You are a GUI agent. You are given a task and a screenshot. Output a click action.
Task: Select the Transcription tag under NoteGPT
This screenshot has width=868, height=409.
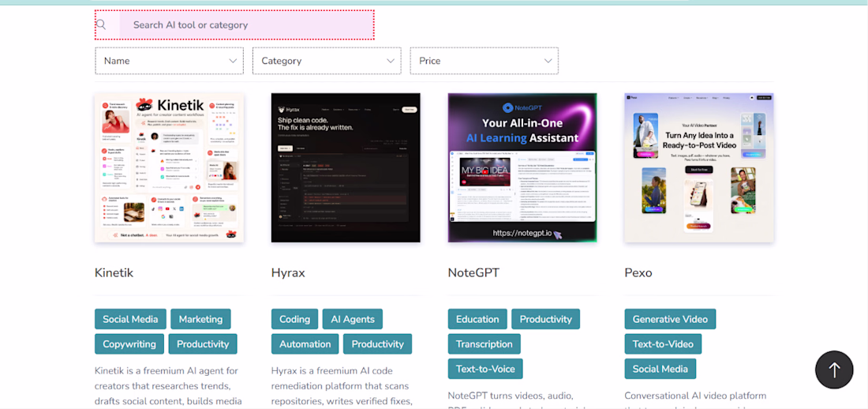(x=485, y=344)
